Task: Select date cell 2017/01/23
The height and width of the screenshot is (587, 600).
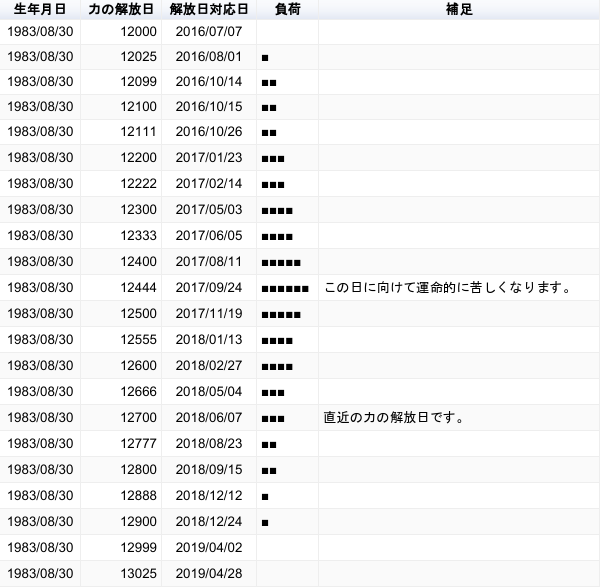Action: pos(209,157)
